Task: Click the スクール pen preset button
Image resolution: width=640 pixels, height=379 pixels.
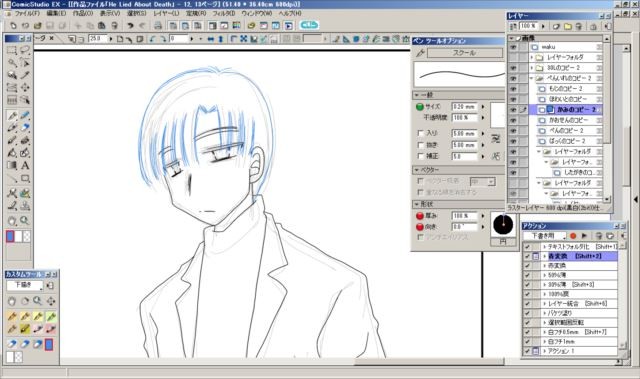Action: [465, 53]
